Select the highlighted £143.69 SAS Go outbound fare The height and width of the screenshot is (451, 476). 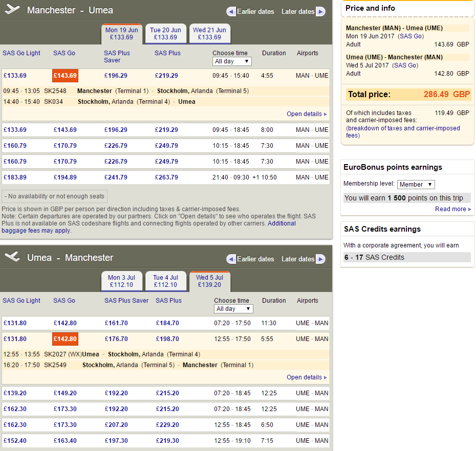pyautogui.click(x=66, y=76)
